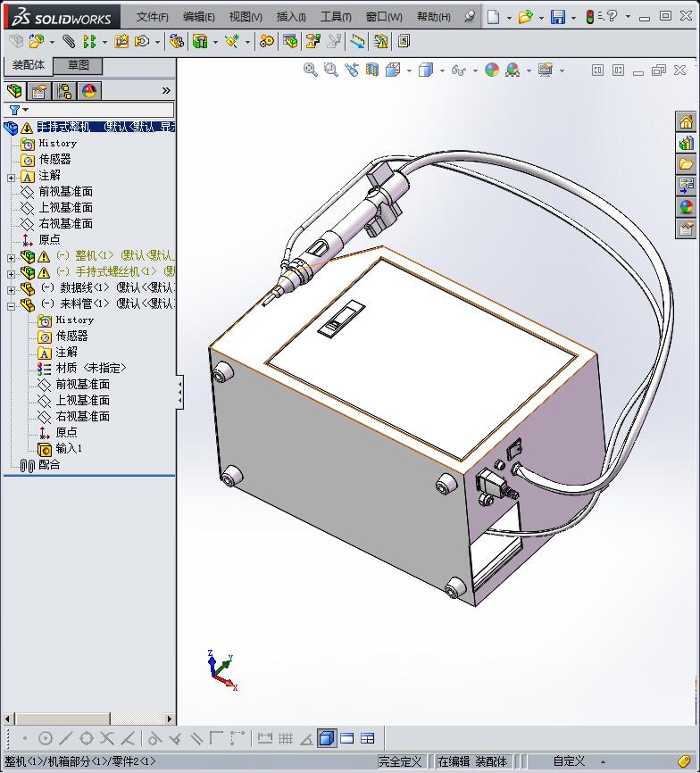The height and width of the screenshot is (773, 700).
Task: Click the Reference Geometry icon
Action: point(232,41)
